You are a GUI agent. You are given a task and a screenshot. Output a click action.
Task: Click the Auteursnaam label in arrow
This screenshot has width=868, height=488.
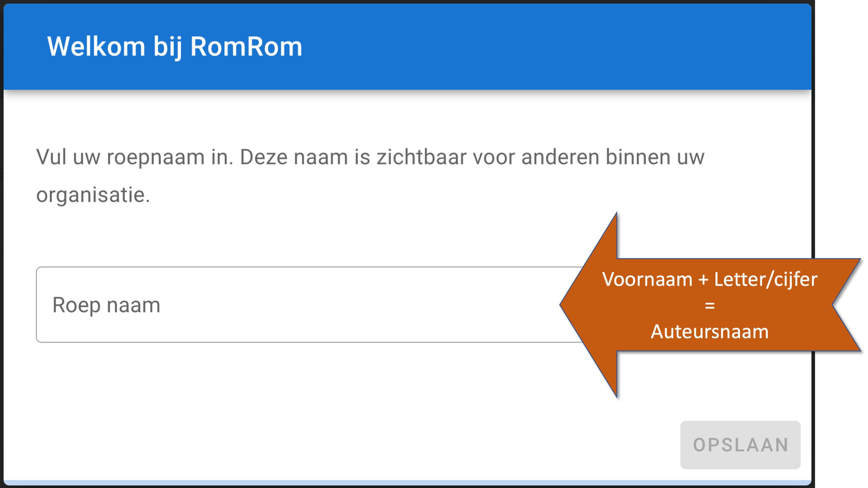click(x=710, y=332)
